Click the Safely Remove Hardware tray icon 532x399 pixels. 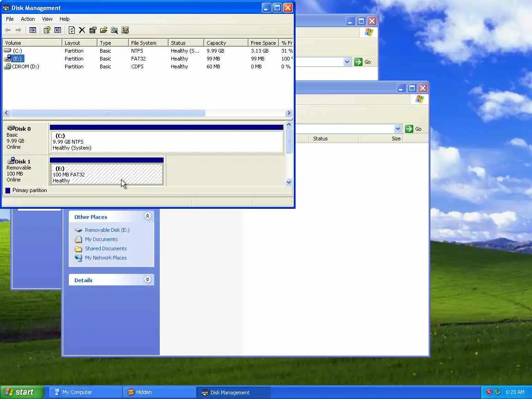(498, 392)
